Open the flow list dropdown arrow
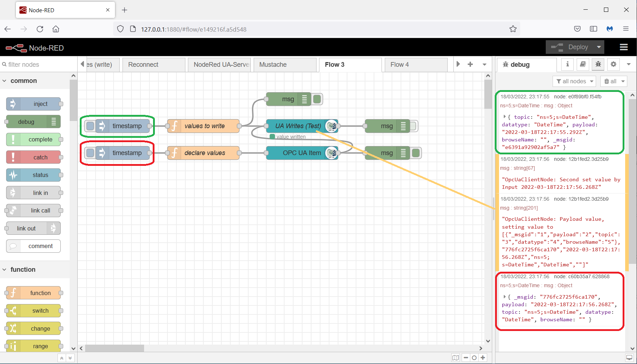The height and width of the screenshot is (364, 637). pos(484,64)
